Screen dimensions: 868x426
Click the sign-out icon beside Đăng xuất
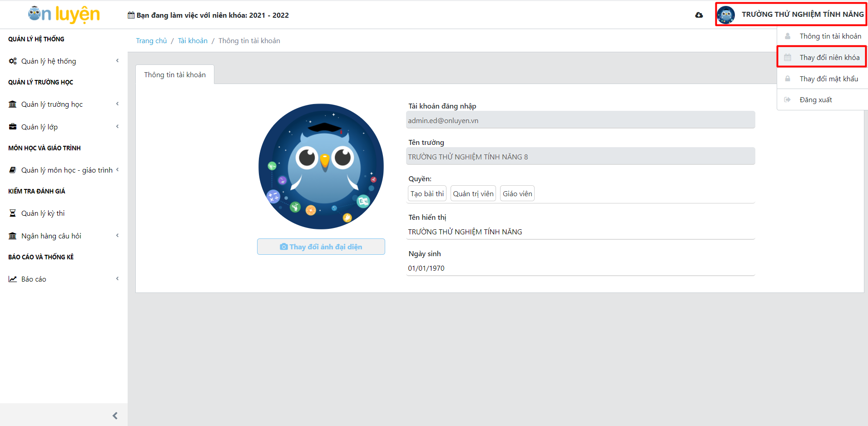(x=788, y=99)
